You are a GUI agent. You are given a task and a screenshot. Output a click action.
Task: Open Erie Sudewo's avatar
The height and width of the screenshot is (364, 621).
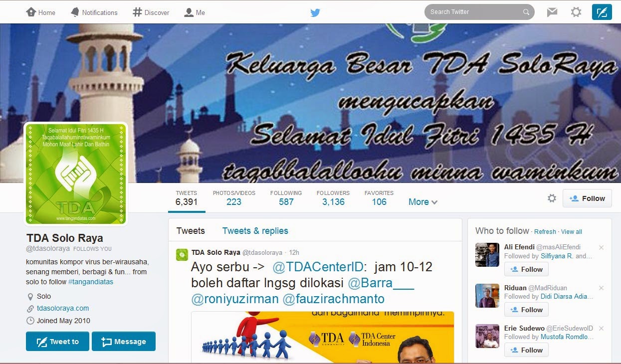pos(487,336)
